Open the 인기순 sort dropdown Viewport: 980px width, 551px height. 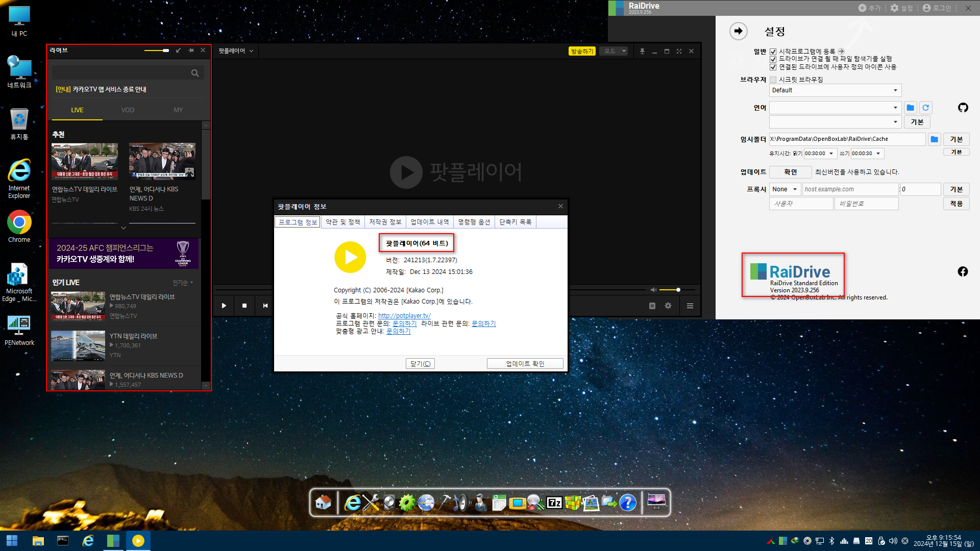pyautogui.click(x=183, y=283)
